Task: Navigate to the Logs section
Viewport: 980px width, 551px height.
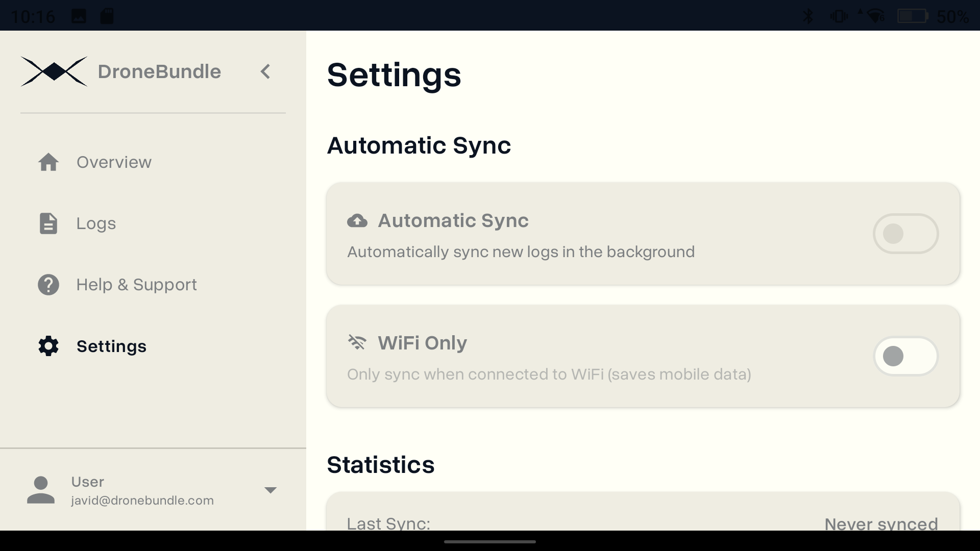Action: point(96,223)
